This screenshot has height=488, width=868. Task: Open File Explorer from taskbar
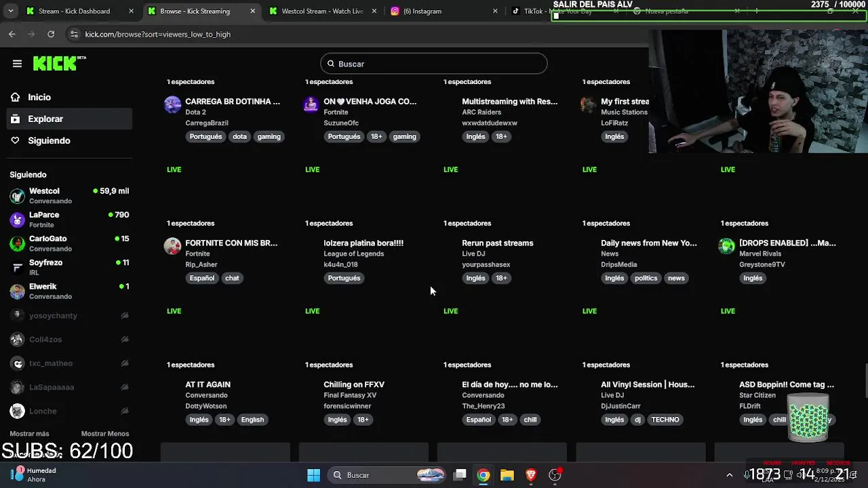507,475
